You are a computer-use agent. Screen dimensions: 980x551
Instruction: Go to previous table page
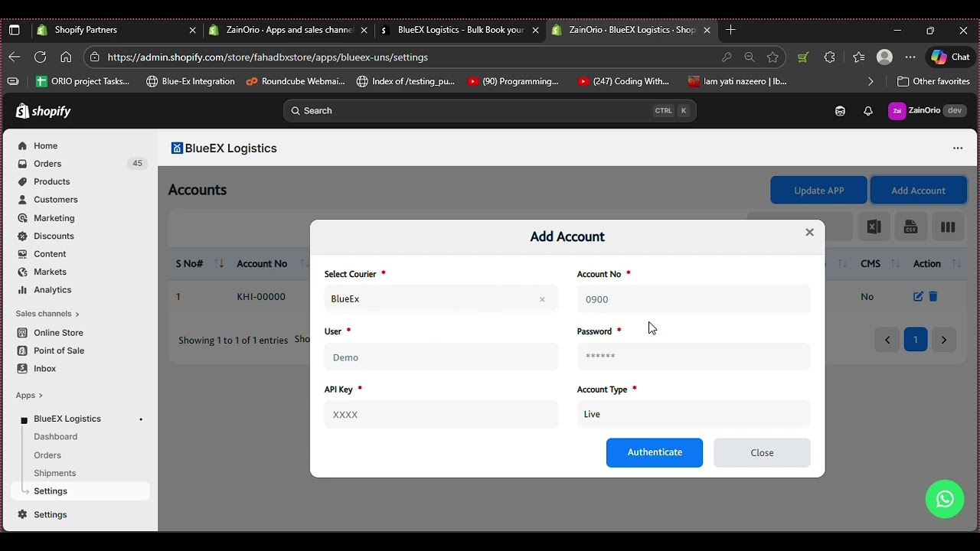887,340
